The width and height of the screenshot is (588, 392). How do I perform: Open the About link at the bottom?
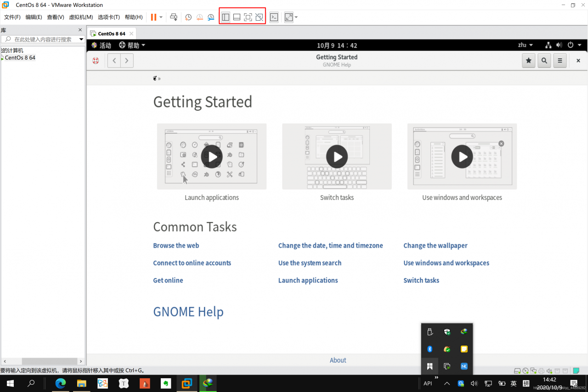click(338, 360)
